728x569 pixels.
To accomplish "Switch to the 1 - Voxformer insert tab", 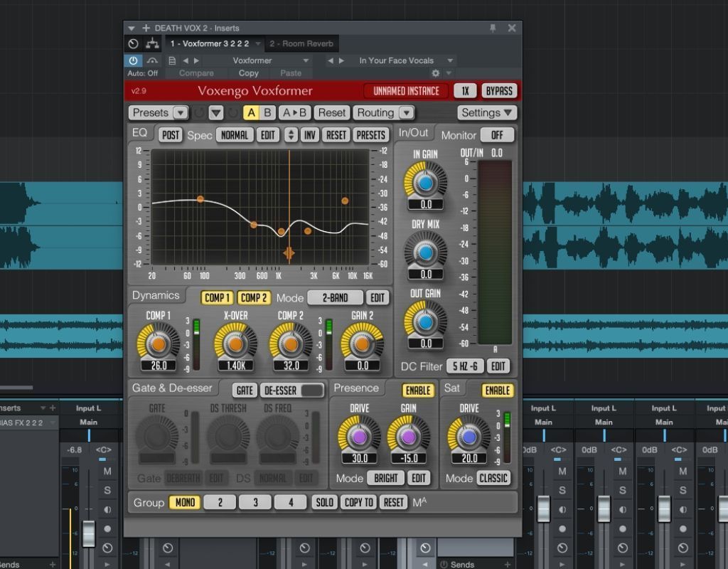I will (x=215, y=43).
